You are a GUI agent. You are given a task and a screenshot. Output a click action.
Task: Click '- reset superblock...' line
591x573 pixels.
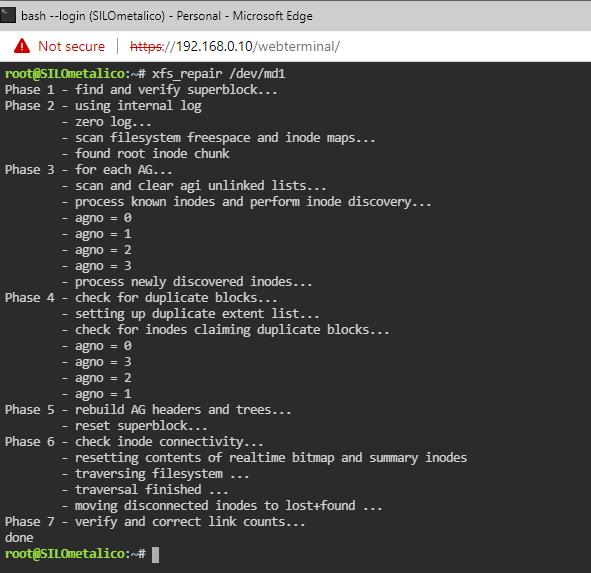coord(135,426)
